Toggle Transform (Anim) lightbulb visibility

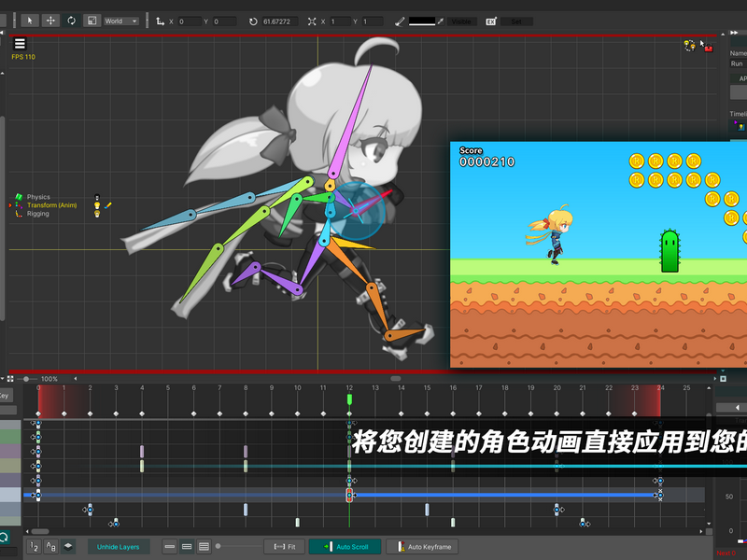click(x=97, y=205)
